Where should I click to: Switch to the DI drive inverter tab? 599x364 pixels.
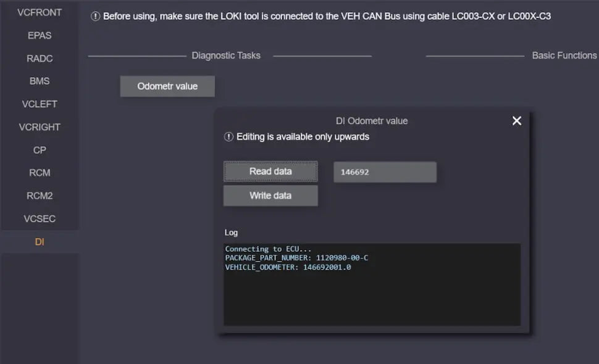pos(40,242)
